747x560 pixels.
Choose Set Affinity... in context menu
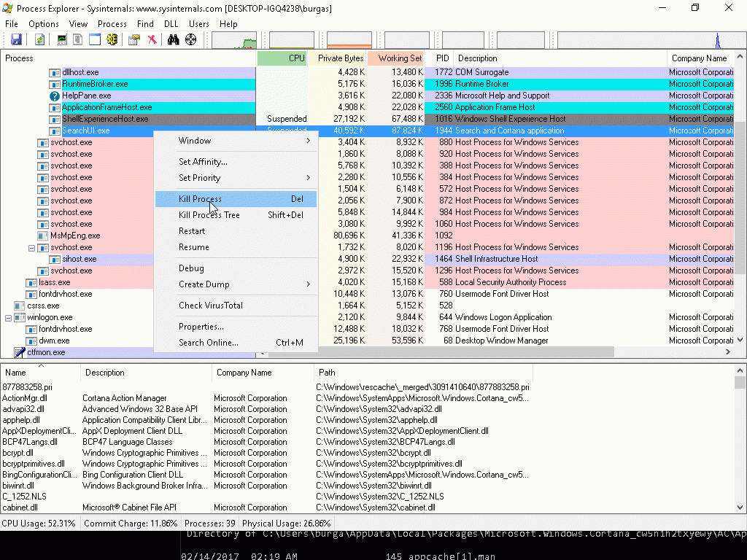pos(236,161)
